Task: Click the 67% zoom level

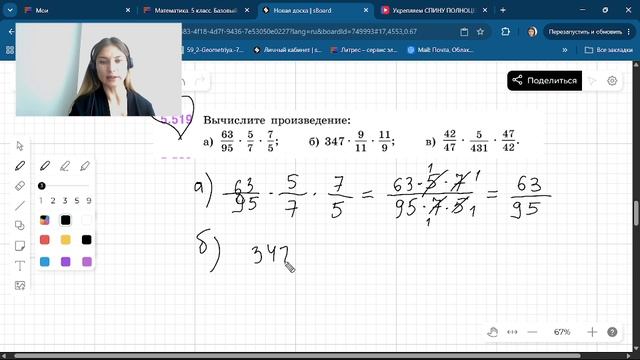Action: [x=562, y=332]
